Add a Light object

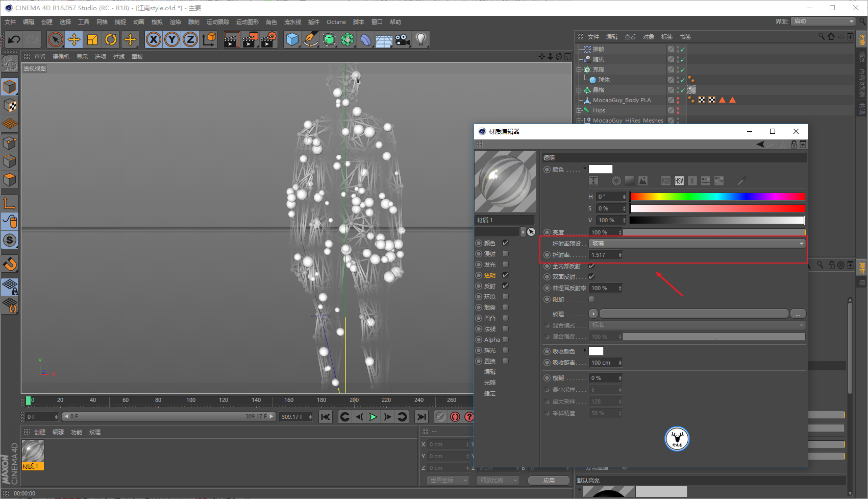420,39
